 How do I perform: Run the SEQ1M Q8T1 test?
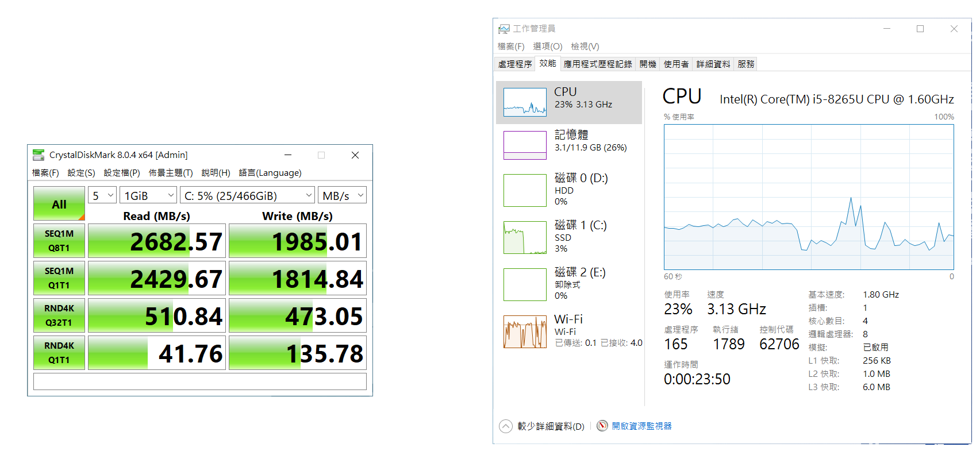pyautogui.click(x=59, y=241)
